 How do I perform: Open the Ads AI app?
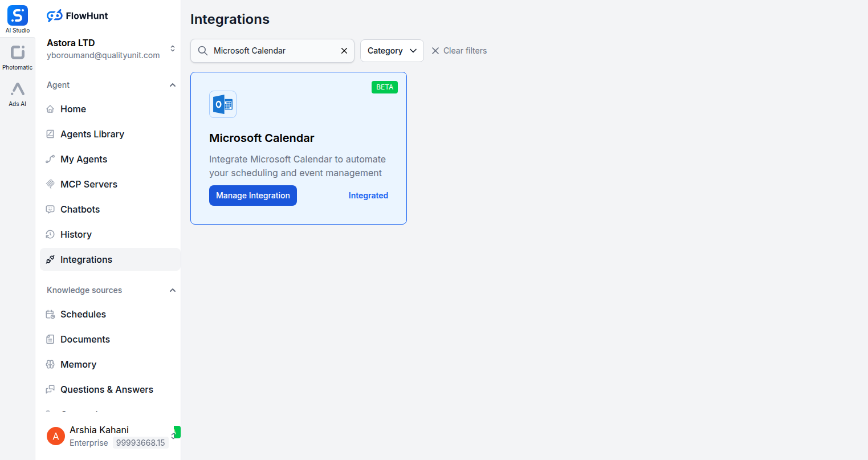point(17,92)
